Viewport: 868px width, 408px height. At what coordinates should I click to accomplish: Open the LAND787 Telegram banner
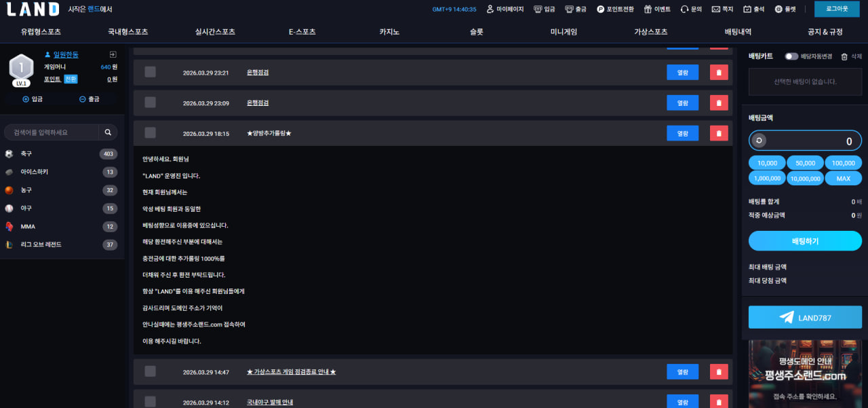click(805, 318)
